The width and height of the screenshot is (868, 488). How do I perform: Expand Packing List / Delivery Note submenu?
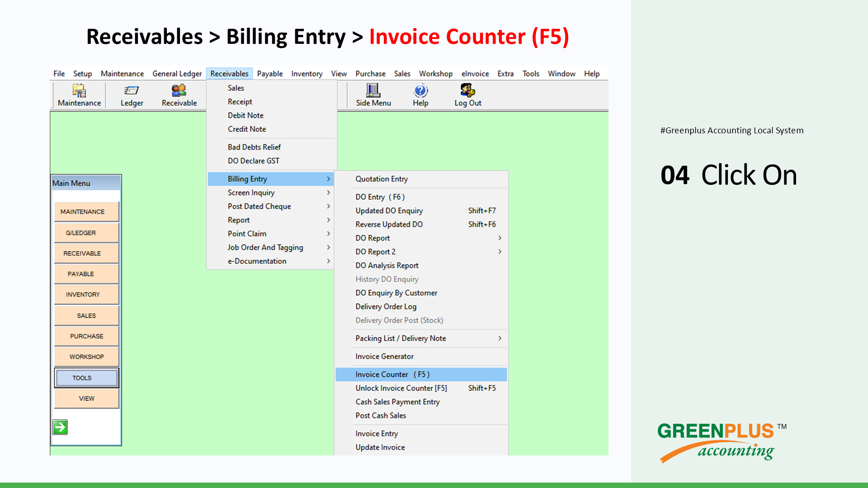pyautogui.click(x=421, y=338)
